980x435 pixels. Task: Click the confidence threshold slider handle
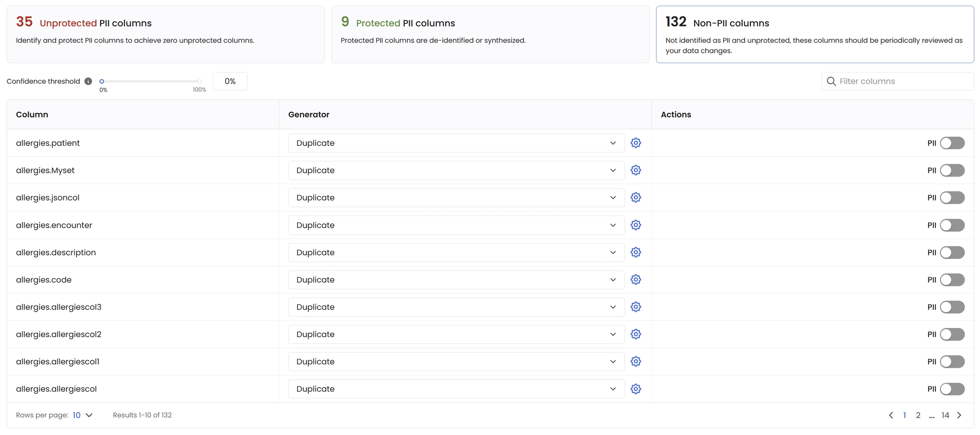(x=102, y=81)
